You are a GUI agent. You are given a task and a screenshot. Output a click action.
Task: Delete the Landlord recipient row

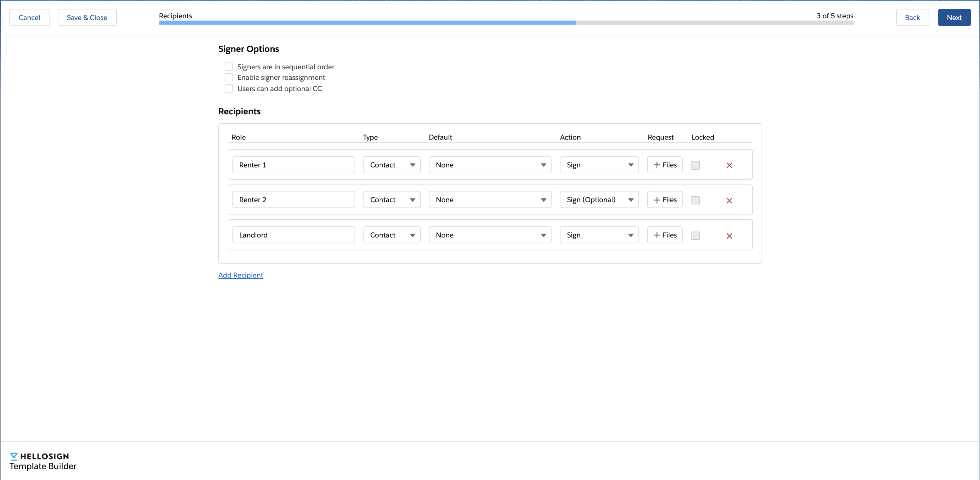click(x=729, y=236)
